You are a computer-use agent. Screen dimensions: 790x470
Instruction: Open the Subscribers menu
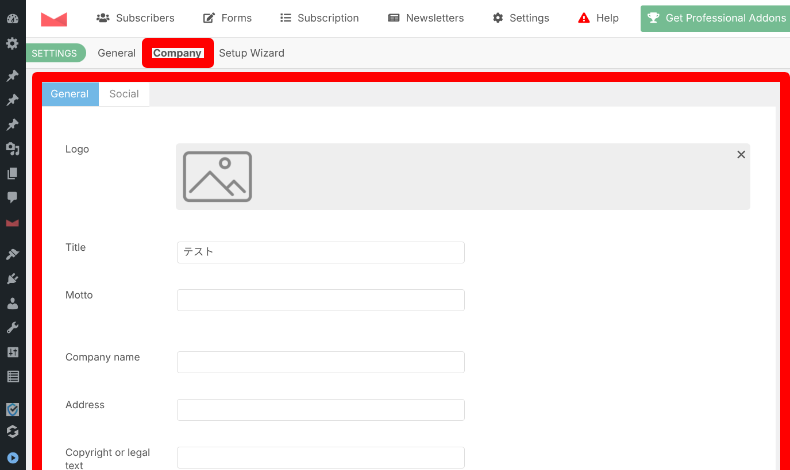click(x=135, y=18)
